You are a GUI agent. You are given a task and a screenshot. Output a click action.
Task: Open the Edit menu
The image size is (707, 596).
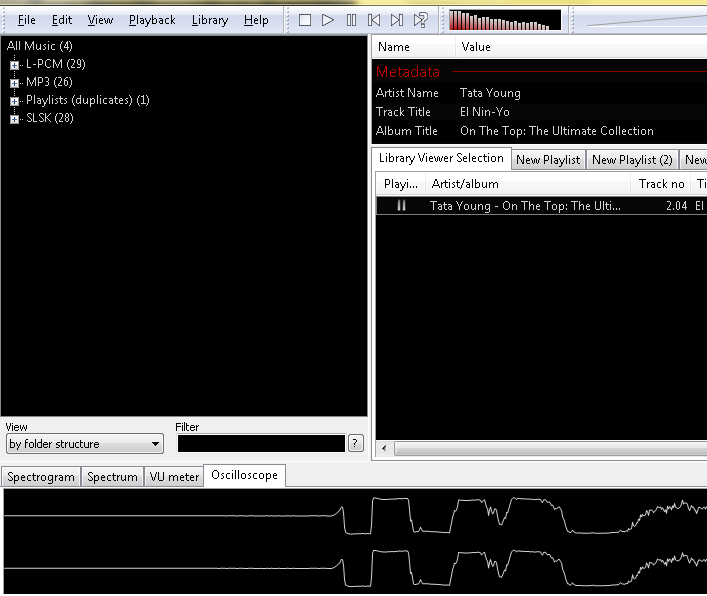coord(62,20)
